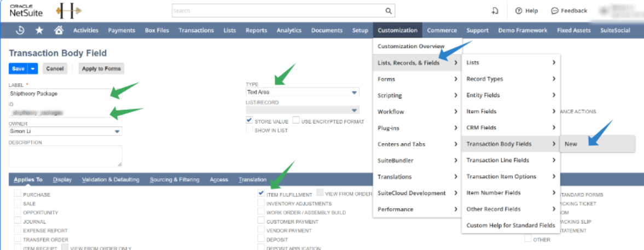
Task: Expand the Transaction Body Fields submenu
Action: pos(511,144)
